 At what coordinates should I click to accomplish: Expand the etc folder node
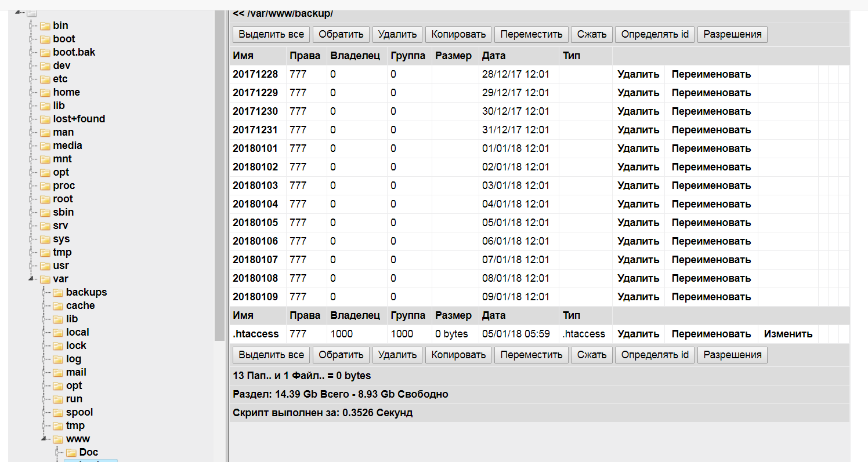(x=31, y=79)
